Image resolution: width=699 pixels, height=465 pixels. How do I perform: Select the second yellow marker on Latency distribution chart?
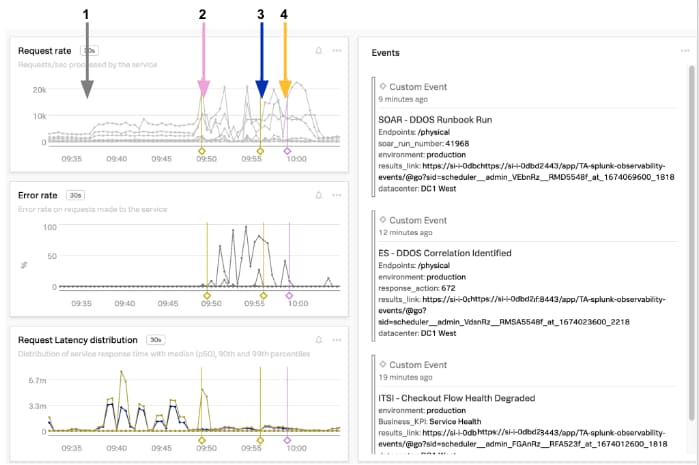[260, 440]
